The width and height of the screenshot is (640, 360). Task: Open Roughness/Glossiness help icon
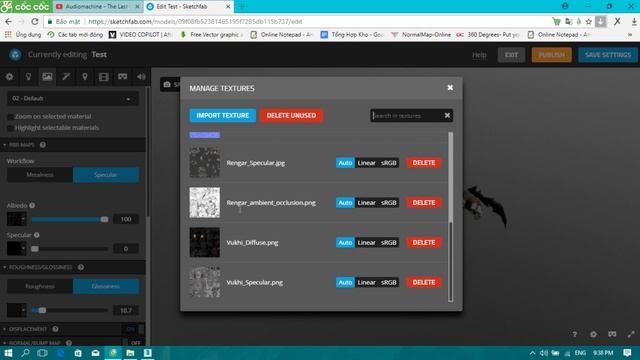[81, 267]
